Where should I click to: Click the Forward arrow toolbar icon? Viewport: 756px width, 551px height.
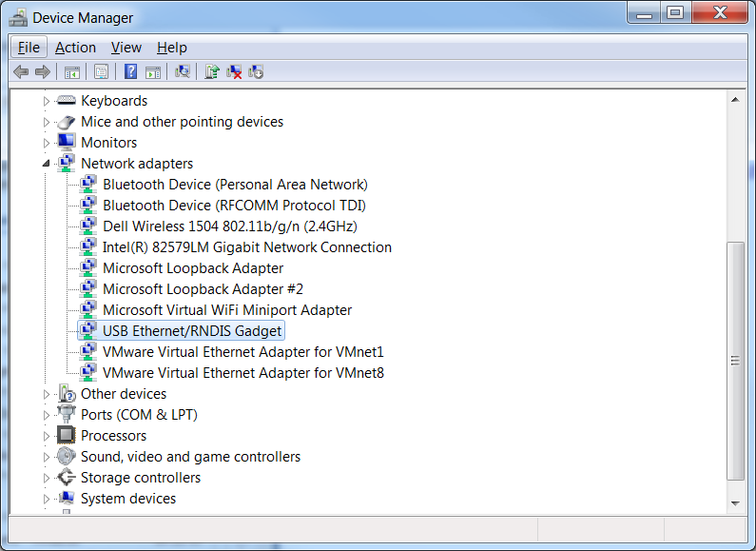[43, 72]
